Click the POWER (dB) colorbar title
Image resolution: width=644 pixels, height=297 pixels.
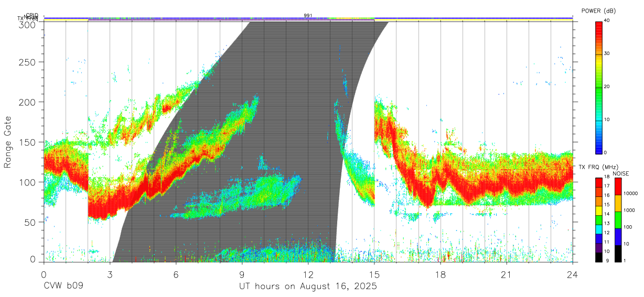[598, 10]
